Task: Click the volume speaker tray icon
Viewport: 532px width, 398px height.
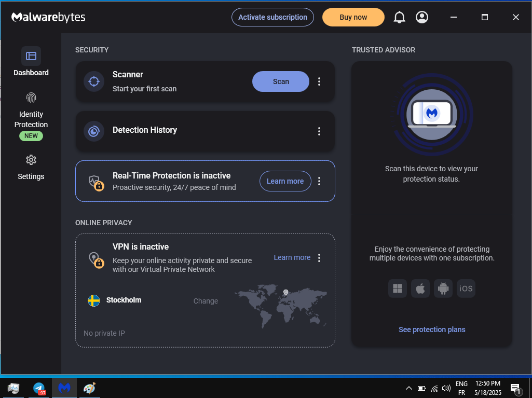Action: [x=446, y=388]
